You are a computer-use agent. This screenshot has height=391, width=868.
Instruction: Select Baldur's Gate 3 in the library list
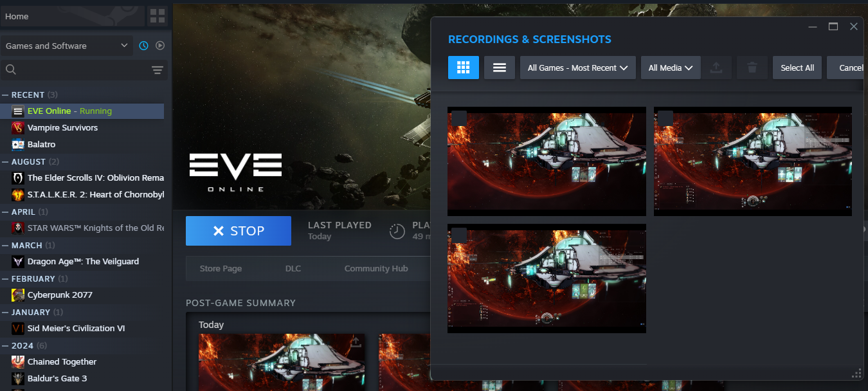(57, 379)
